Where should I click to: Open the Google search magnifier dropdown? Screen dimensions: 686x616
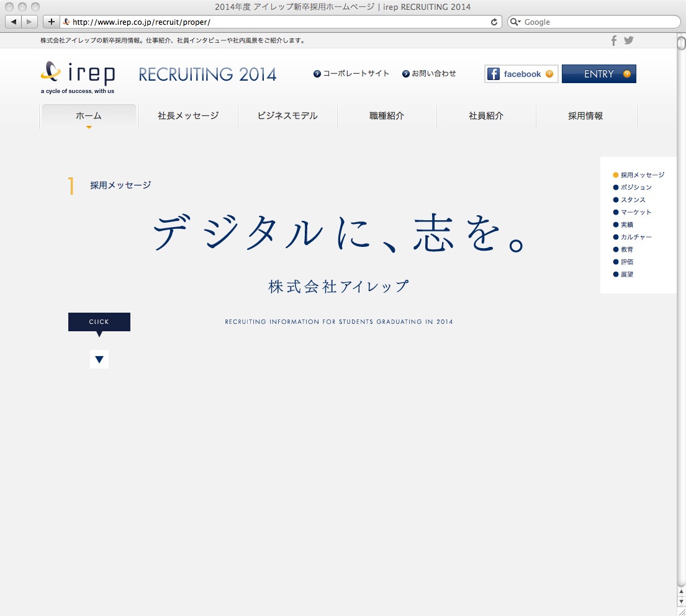click(x=516, y=22)
